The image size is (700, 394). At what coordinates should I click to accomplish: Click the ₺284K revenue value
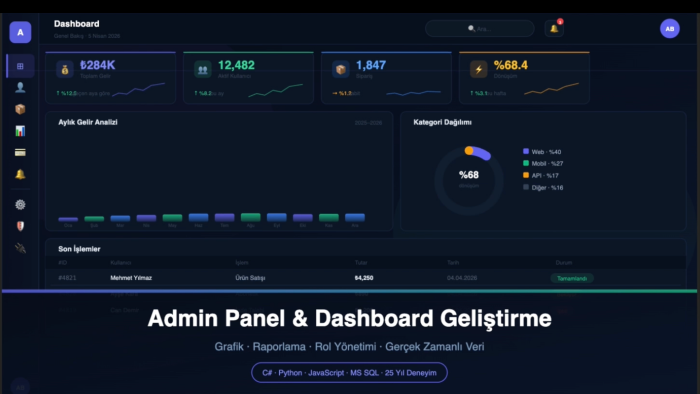(97, 65)
